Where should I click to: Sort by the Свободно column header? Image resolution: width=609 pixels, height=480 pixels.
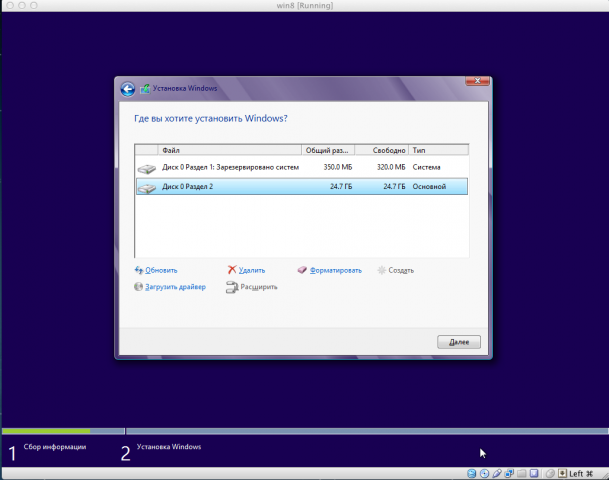click(382, 150)
